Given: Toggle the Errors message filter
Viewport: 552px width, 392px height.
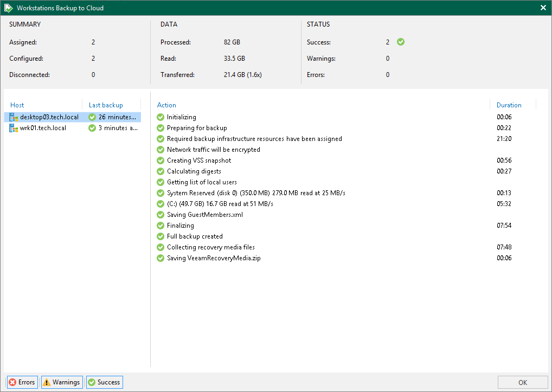Looking at the screenshot, I should [x=22, y=382].
